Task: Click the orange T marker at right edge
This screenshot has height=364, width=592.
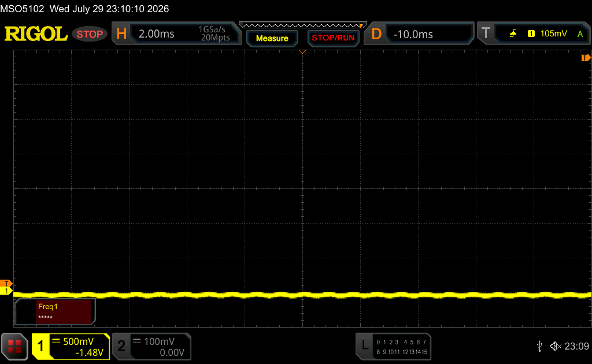Action: [586, 57]
